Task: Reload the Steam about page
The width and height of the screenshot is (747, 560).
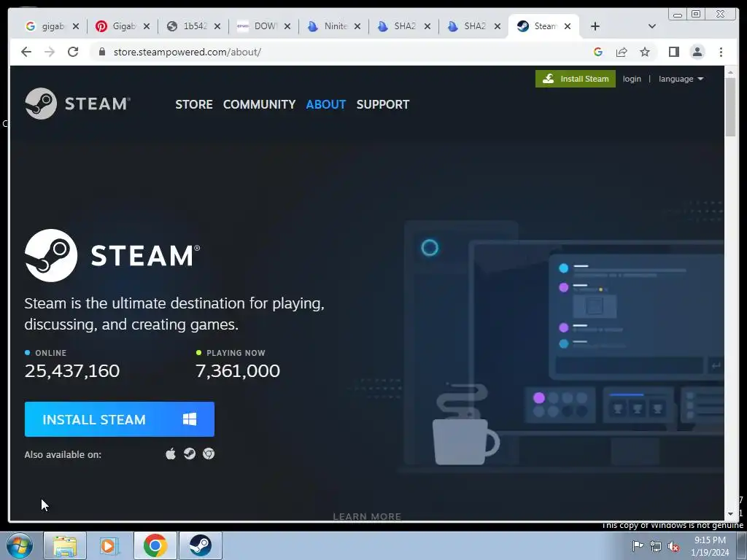Action: point(73,52)
